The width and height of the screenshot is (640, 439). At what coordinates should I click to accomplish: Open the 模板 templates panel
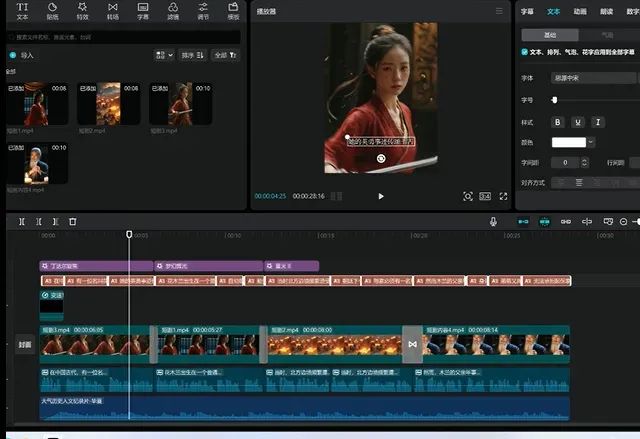[x=233, y=11]
